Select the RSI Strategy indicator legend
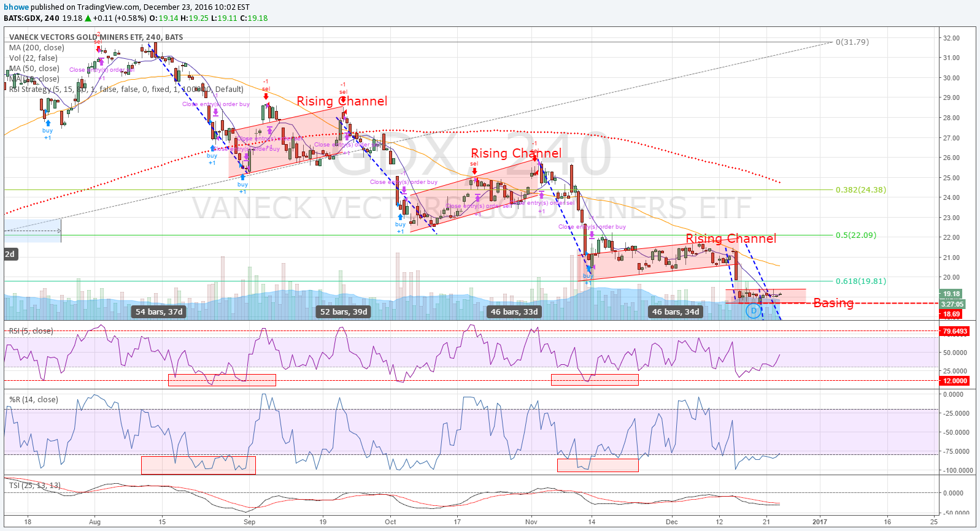The width and height of the screenshot is (980, 531). pos(126,90)
